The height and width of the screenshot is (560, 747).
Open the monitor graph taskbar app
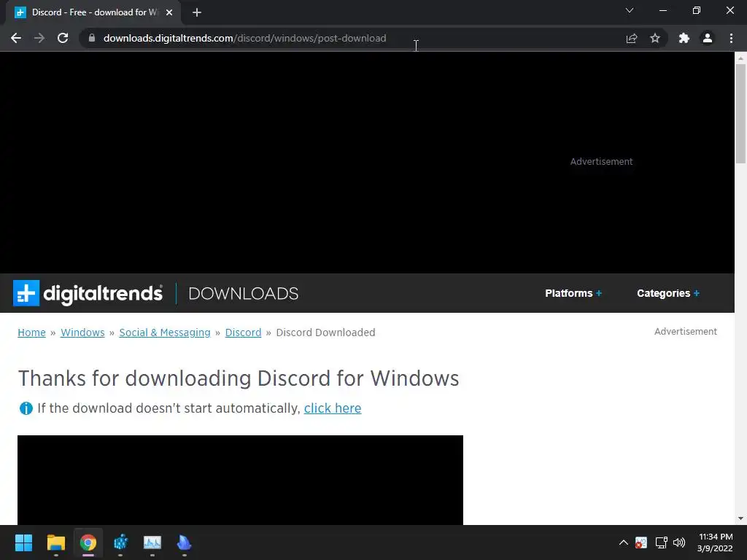pyautogui.click(x=152, y=542)
